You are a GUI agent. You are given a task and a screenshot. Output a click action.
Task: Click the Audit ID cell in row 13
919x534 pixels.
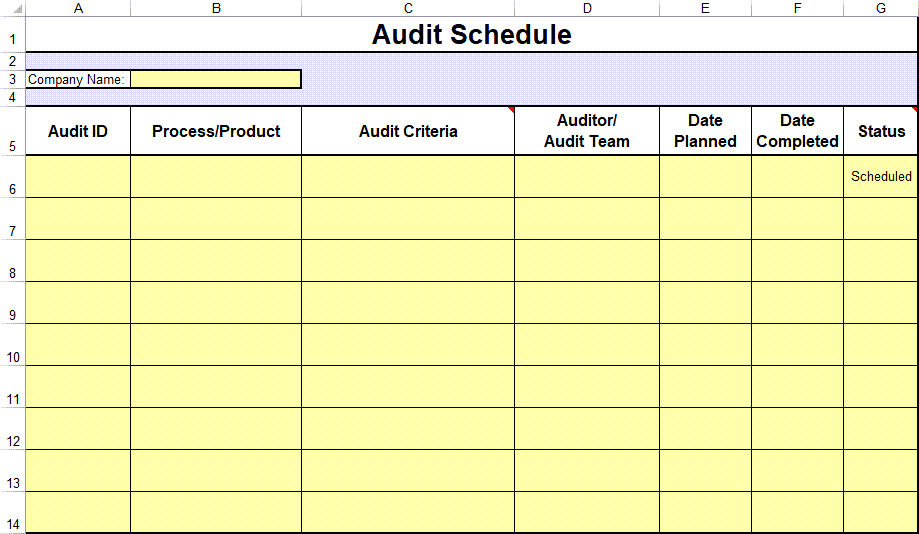pos(78,471)
